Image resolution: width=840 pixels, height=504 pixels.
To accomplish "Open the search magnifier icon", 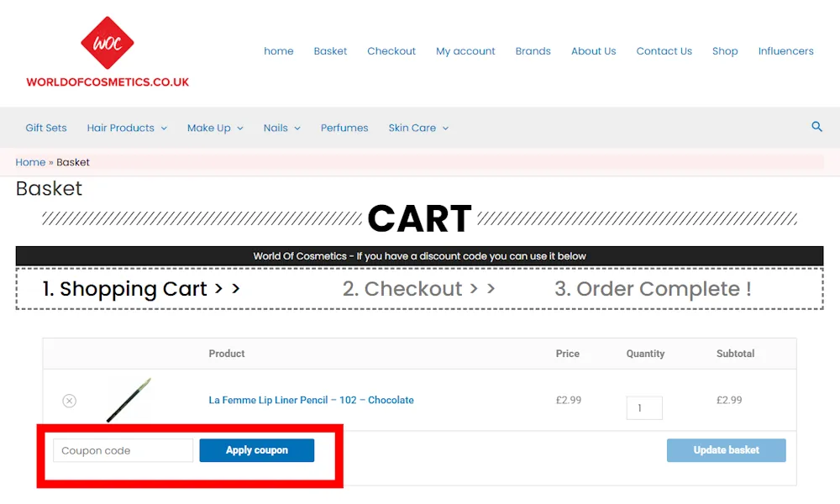I will point(816,127).
